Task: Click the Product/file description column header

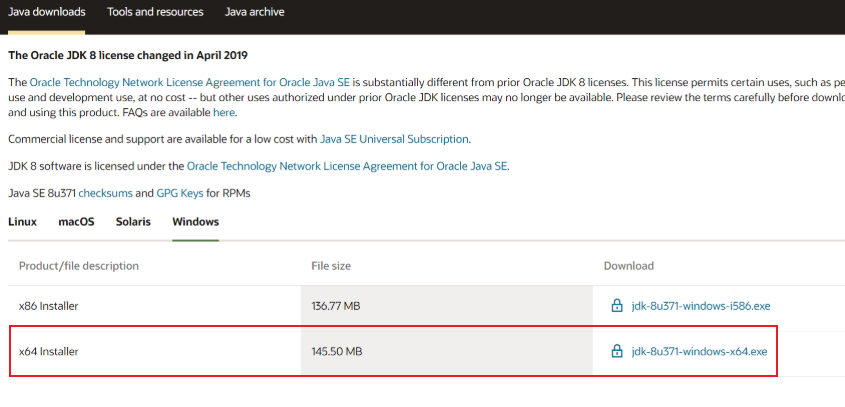Action: pyautogui.click(x=79, y=266)
